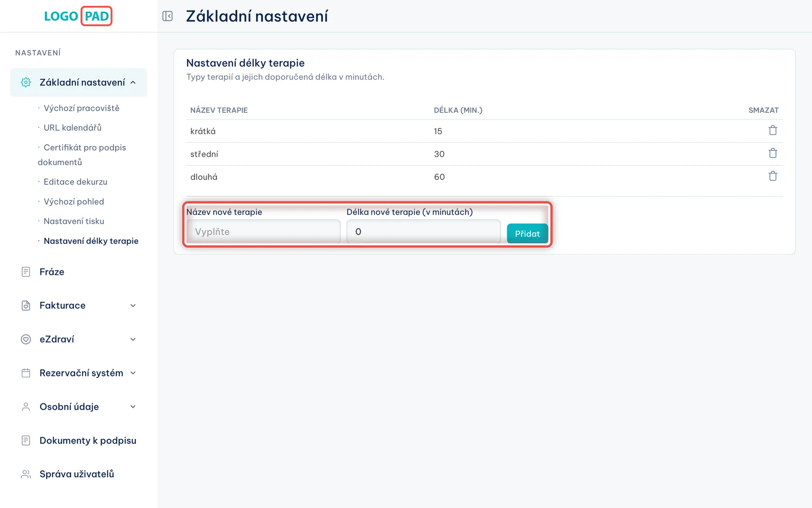812x508 pixels.
Task: Expand the Fakturace menu chevron
Action: (x=133, y=306)
